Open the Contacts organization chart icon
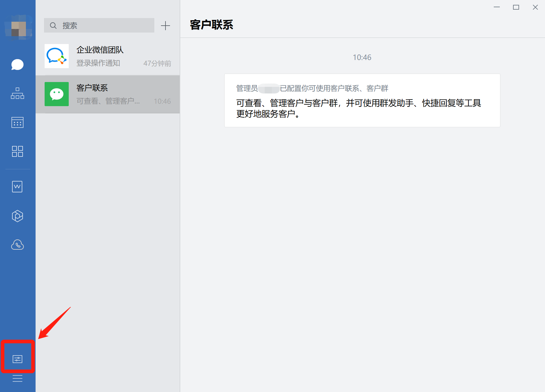545x392 pixels. tap(17, 93)
